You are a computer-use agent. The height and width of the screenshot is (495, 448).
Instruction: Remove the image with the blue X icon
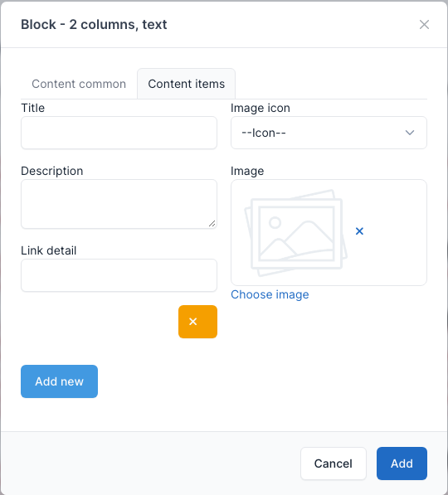[x=359, y=231]
